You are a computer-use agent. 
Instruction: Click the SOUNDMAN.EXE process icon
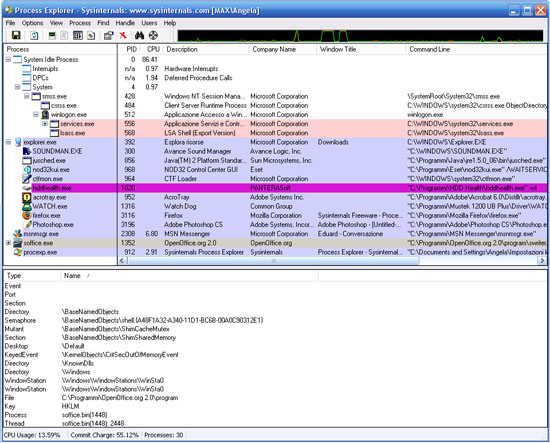pyautogui.click(x=27, y=151)
